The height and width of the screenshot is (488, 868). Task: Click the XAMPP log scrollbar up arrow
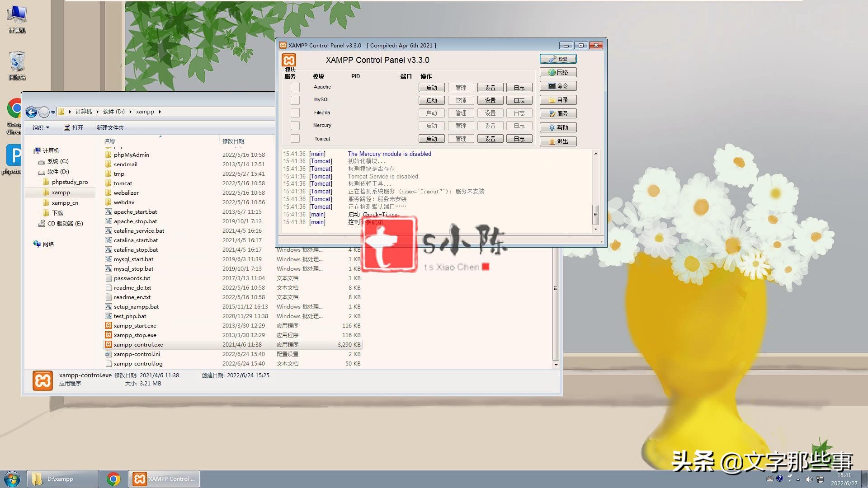tap(596, 154)
